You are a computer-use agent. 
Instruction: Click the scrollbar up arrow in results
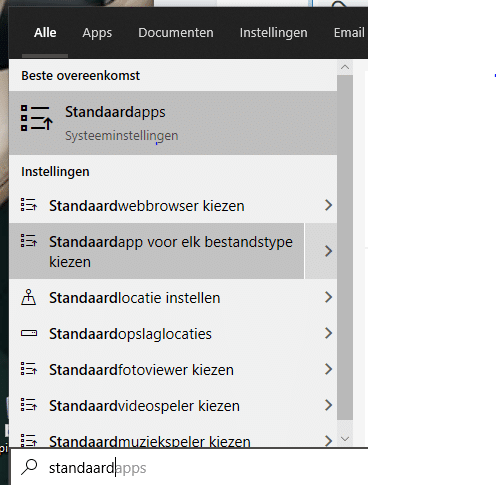coord(345,67)
